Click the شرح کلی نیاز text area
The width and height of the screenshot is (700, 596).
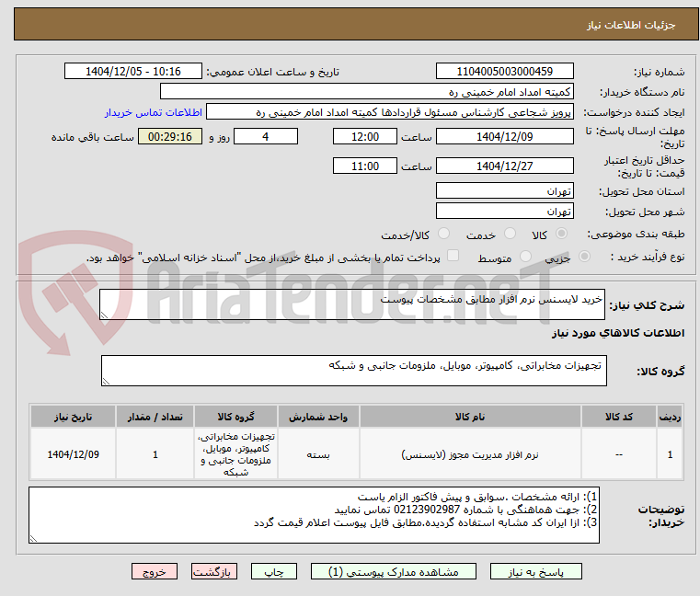coord(352,304)
